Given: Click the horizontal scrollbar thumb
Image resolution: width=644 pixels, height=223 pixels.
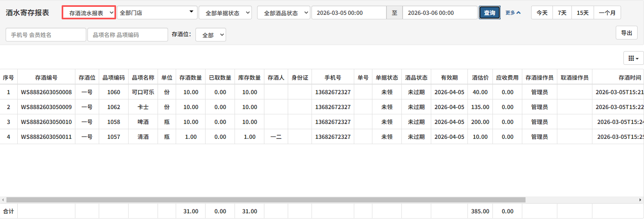Looking at the screenshot, I should tap(266, 200).
